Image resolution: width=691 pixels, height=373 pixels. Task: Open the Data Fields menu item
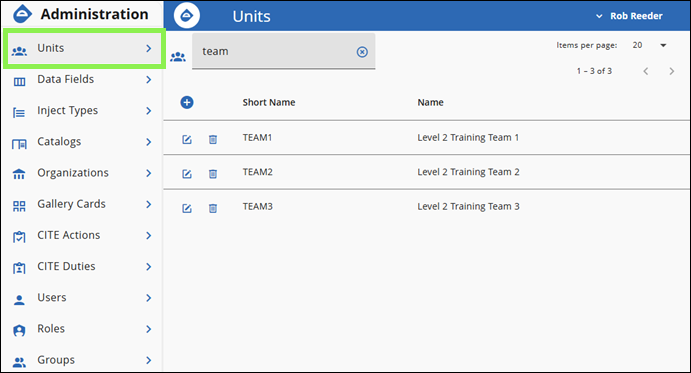point(82,79)
